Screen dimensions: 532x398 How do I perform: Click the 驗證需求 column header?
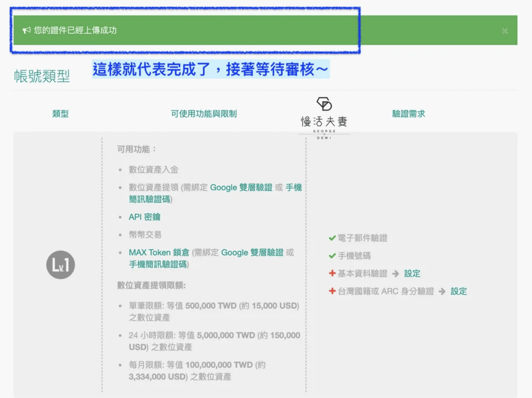[409, 114]
